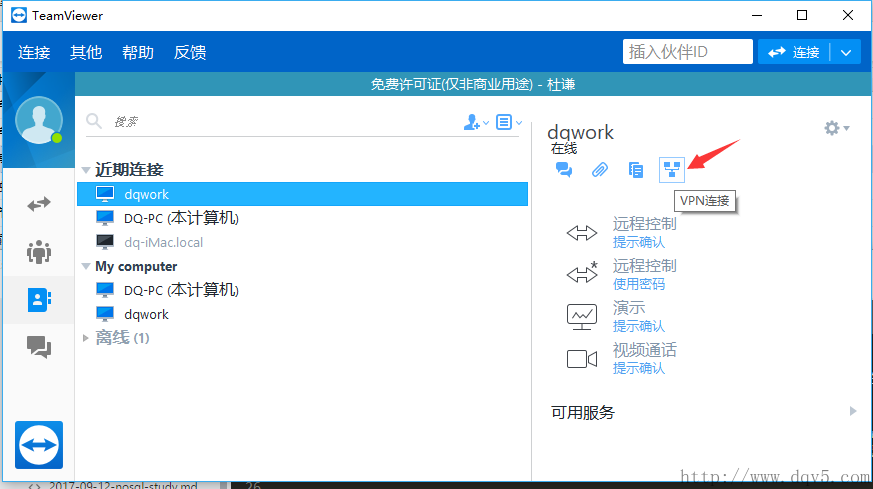Click the 可用服务 label
This screenshot has width=873, height=489.
point(582,412)
